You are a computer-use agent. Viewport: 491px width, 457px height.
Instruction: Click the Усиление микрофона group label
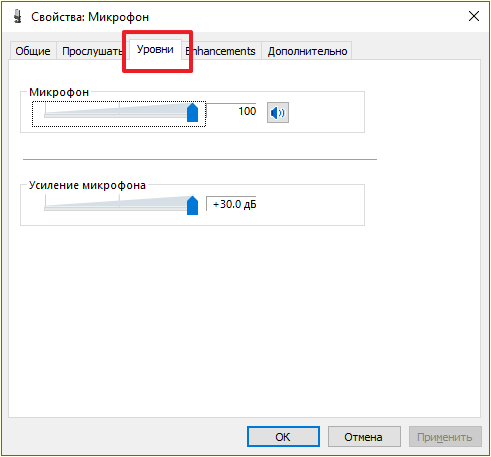click(87, 185)
